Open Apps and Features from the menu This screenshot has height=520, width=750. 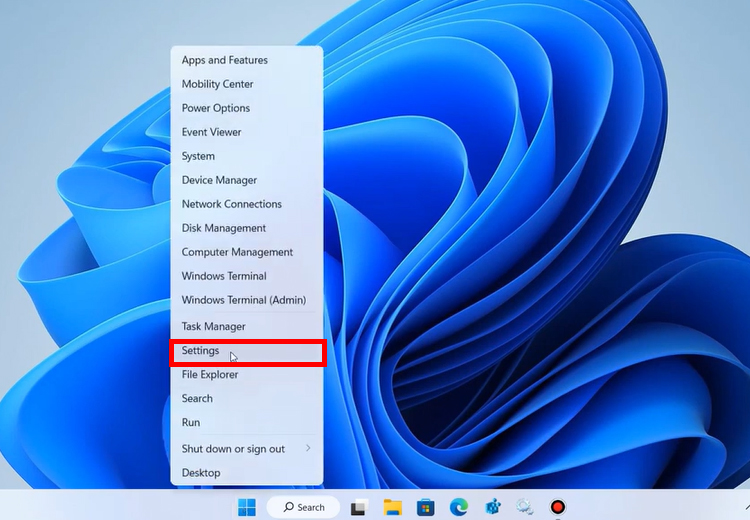pyautogui.click(x=247, y=60)
